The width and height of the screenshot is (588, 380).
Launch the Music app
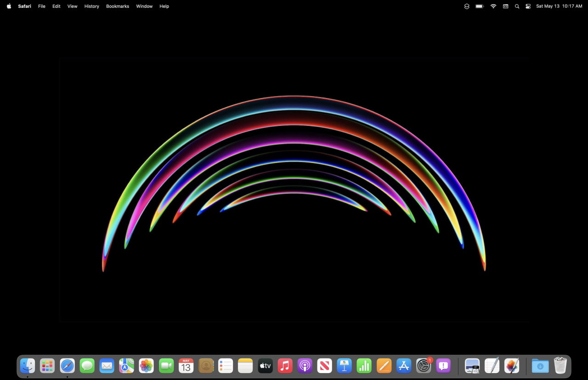[x=285, y=366]
